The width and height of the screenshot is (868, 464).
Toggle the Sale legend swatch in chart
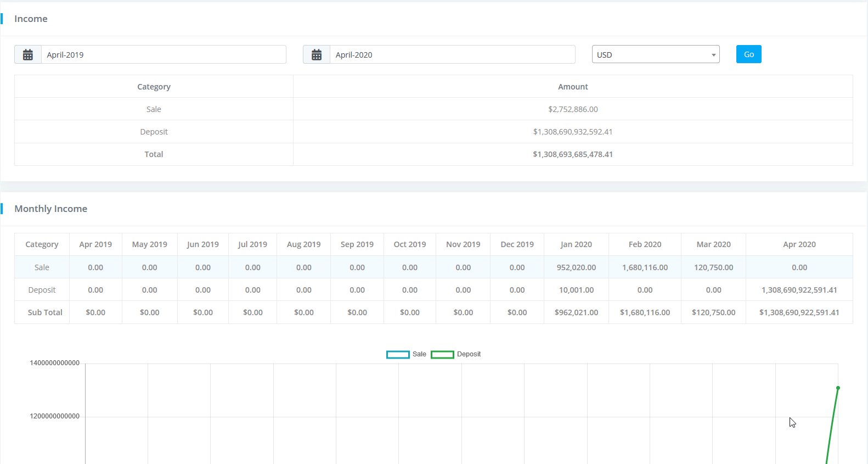tap(398, 355)
